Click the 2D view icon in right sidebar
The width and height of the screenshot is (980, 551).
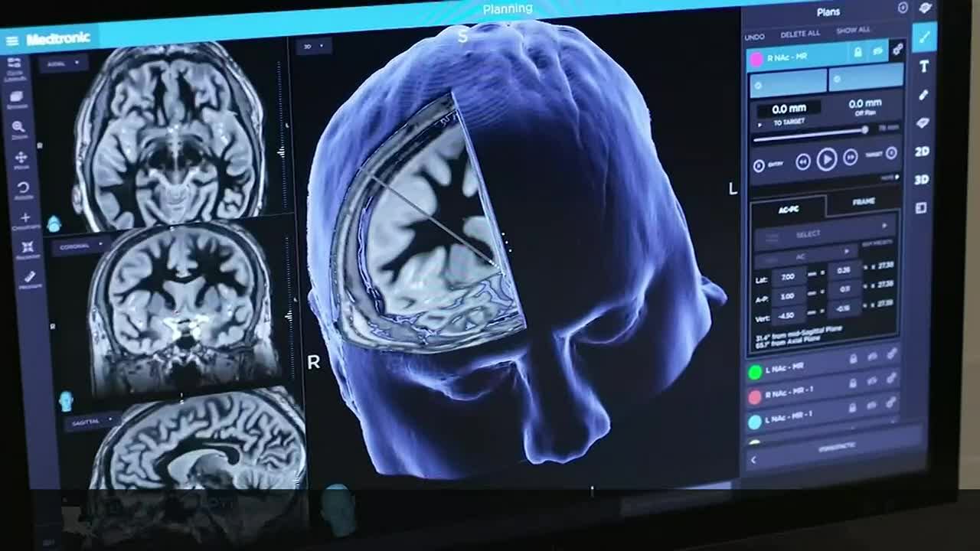click(922, 152)
